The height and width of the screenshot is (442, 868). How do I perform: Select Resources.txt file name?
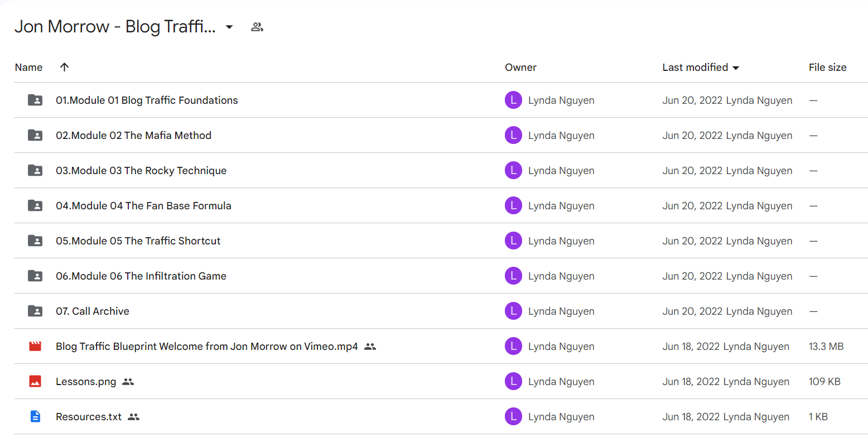[x=89, y=416]
